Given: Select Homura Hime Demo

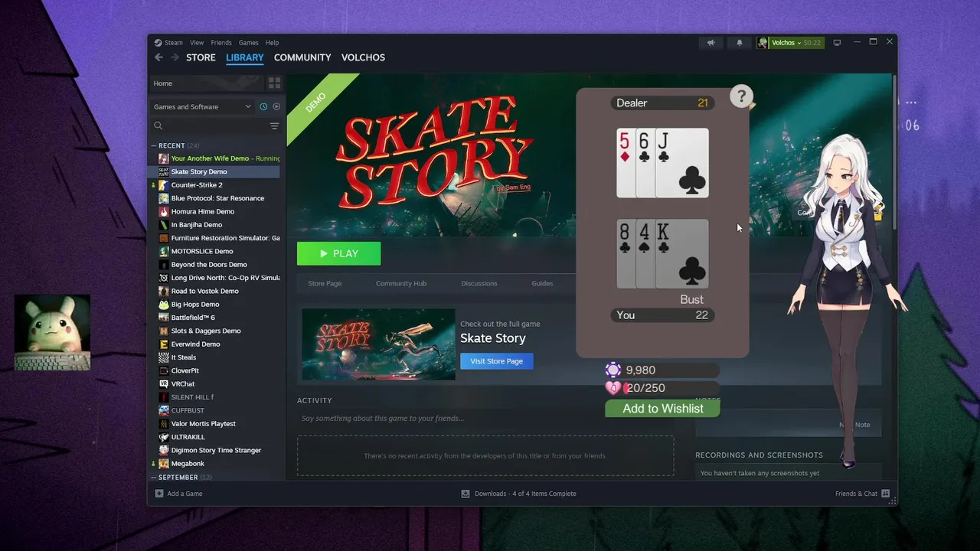Looking at the screenshot, I should tap(203, 212).
